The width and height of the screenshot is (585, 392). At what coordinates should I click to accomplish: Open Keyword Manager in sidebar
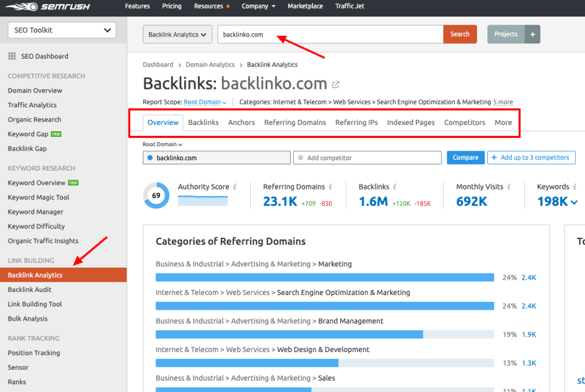coord(35,212)
